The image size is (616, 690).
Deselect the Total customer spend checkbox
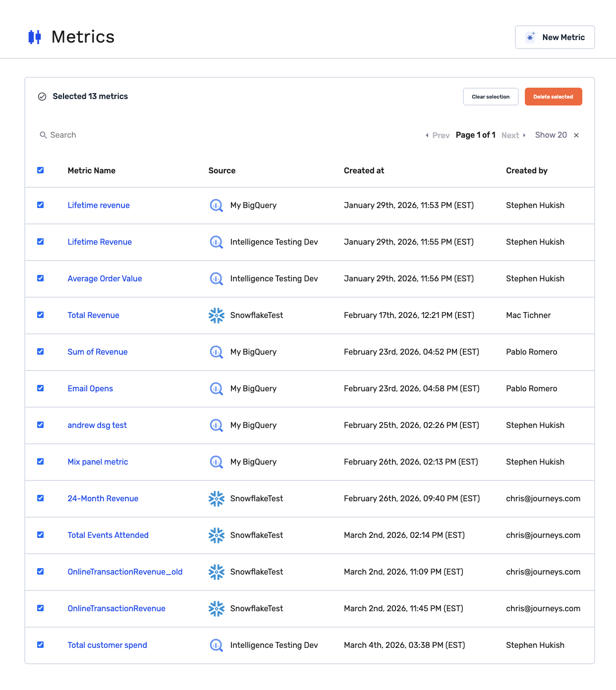click(41, 645)
